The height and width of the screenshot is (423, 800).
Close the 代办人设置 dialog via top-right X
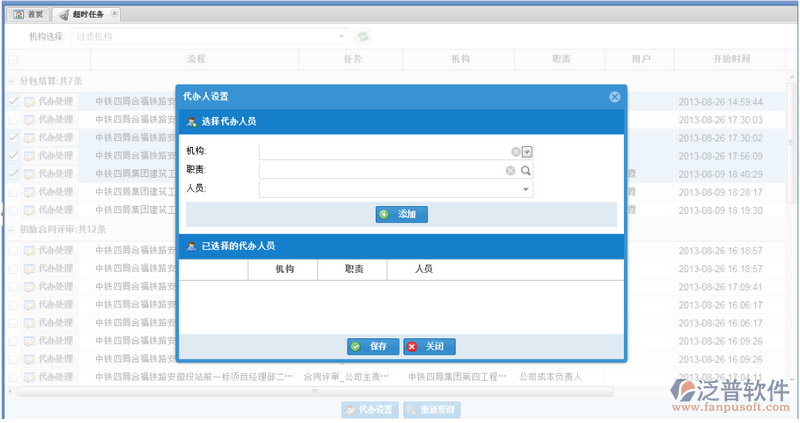tap(614, 97)
